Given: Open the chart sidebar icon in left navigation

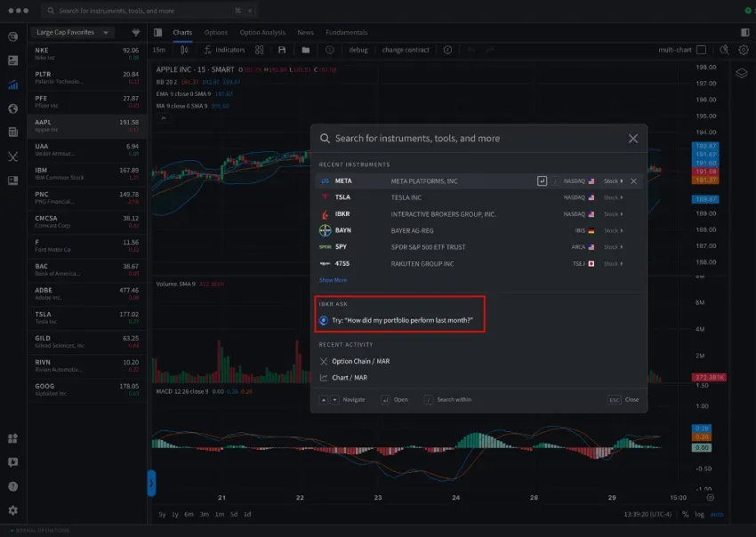Looking at the screenshot, I should [13, 84].
